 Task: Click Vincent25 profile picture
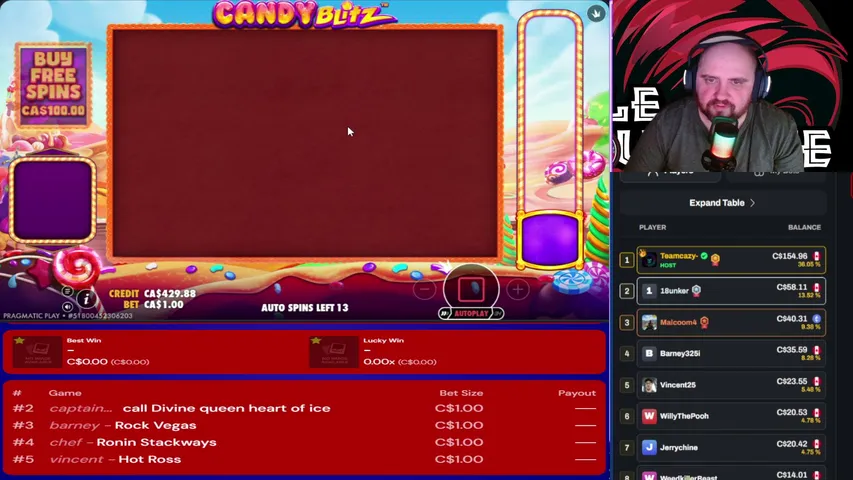[648, 385]
